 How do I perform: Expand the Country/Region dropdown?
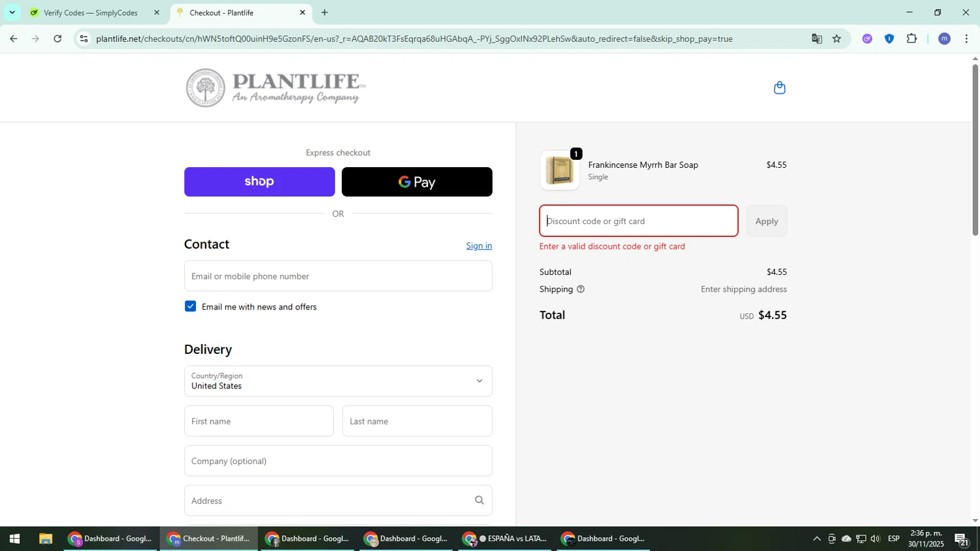pos(338,381)
